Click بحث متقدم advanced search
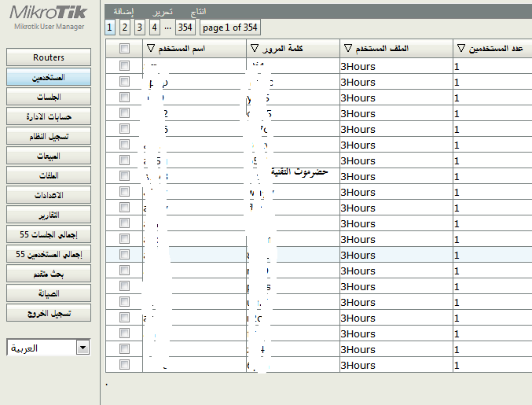The image size is (532, 405). pyautogui.click(x=49, y=274)
